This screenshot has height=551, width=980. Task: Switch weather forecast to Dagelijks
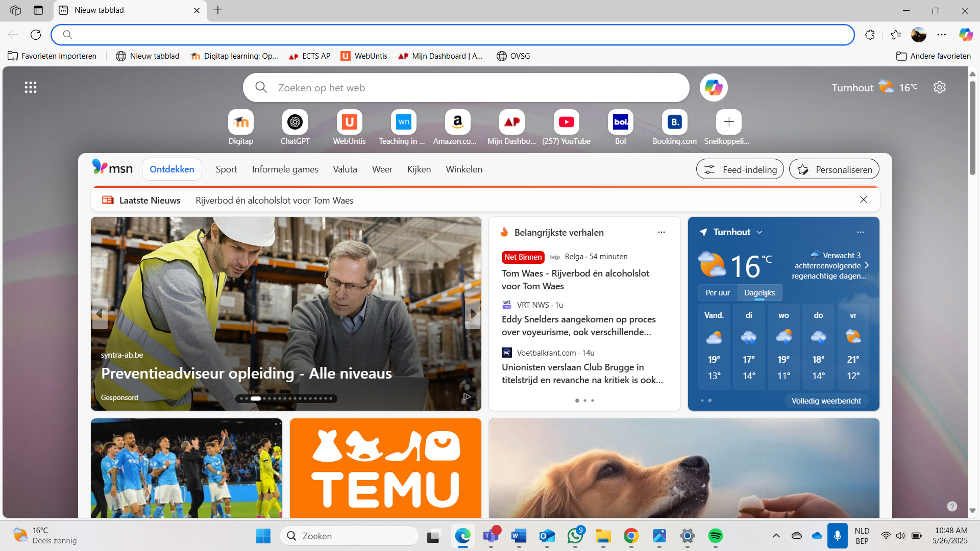(759, 293)
